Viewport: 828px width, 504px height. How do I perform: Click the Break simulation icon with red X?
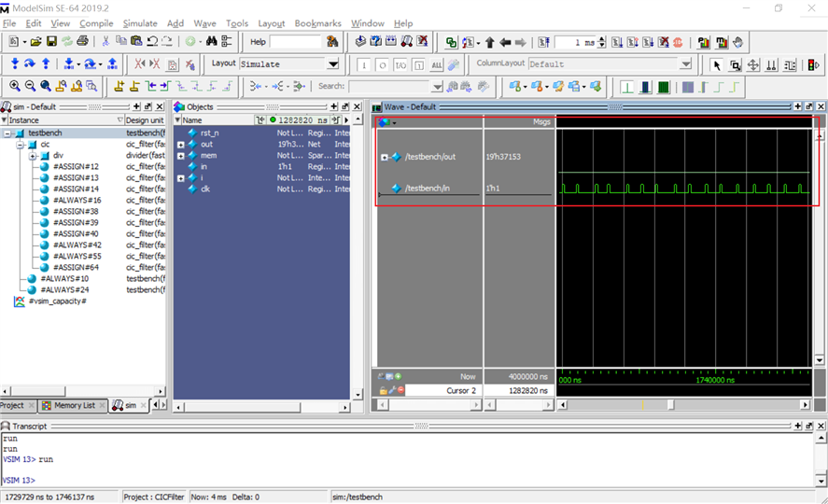pos(664,42)
